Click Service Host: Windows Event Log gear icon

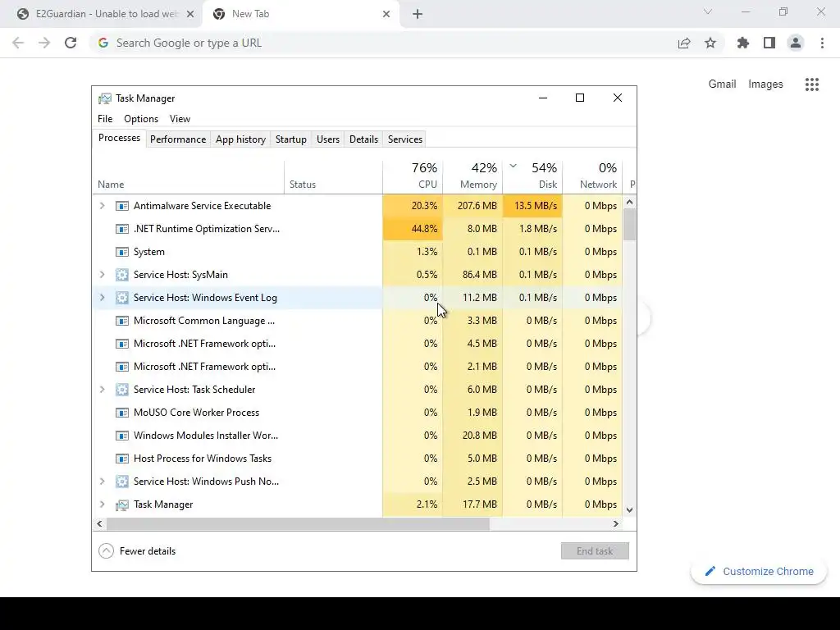122,298
